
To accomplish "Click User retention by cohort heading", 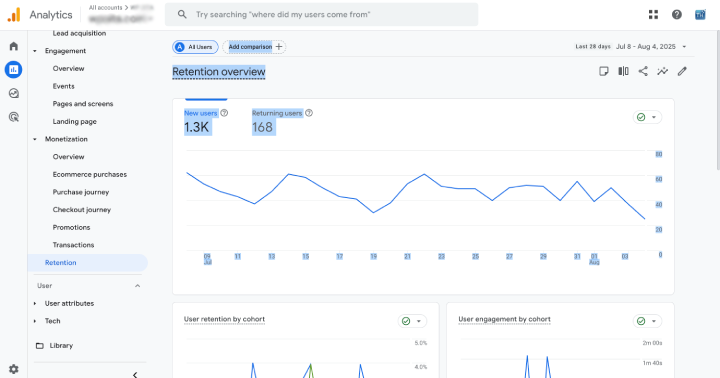I will pos(224,319).
